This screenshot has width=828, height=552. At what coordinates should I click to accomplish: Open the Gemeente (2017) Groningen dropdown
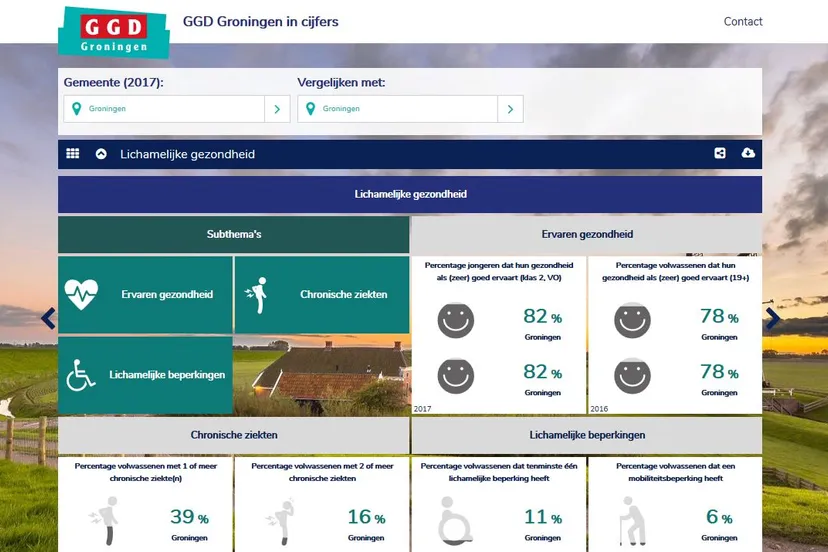click(176, 109)
